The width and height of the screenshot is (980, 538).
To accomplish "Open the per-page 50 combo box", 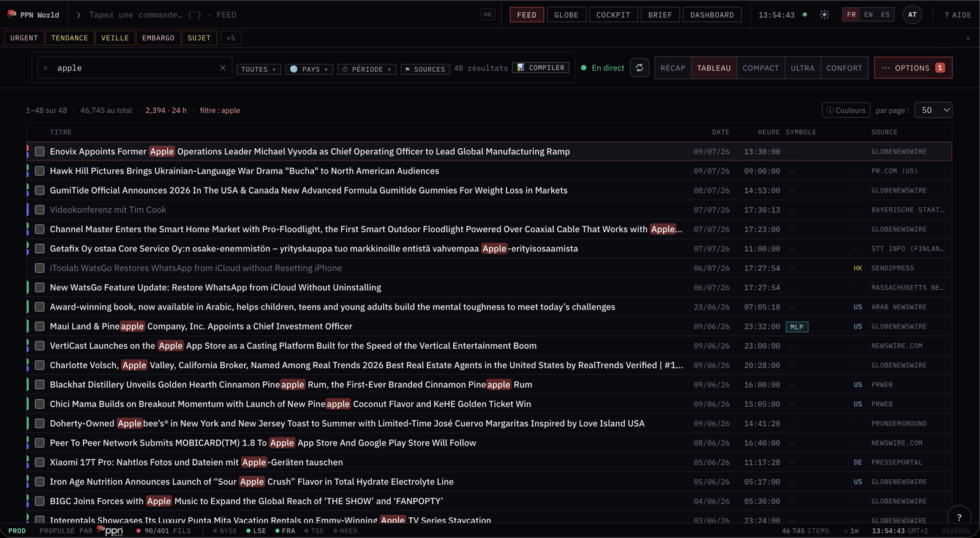I will [x=933, y=110].
